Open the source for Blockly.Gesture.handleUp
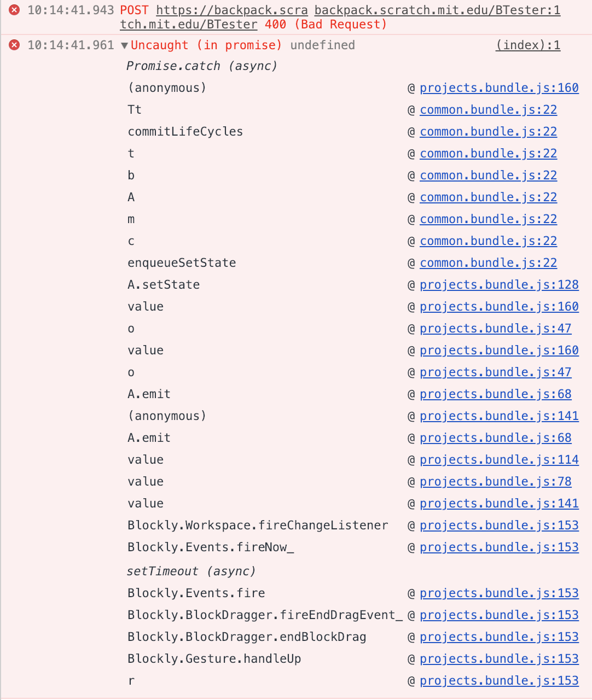Viewport: 592px width, 700px height. [x=498, y=658]
